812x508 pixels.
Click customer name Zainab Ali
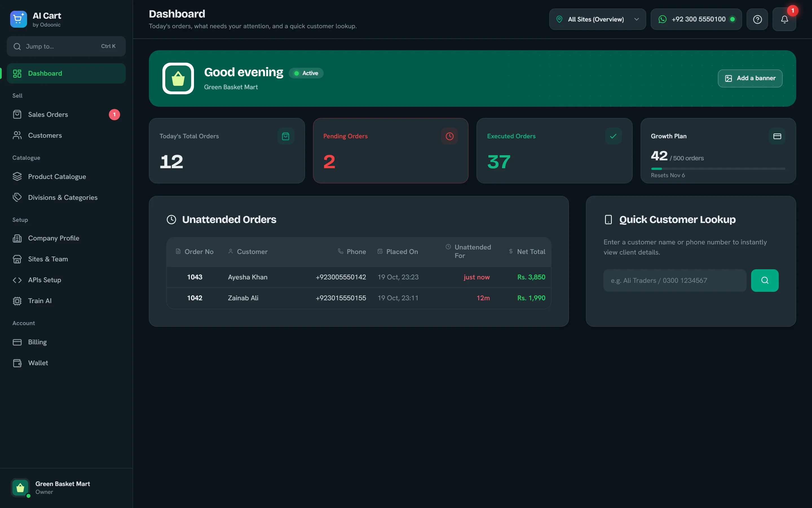(243, 298)
